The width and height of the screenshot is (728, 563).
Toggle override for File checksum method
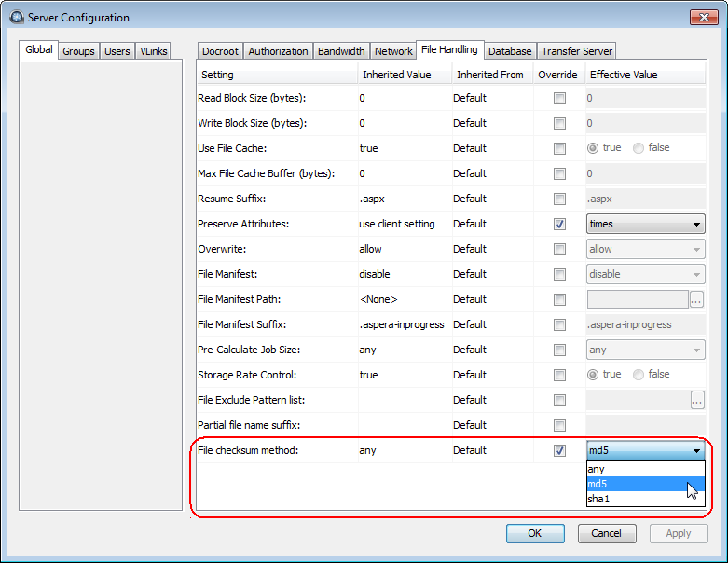559,450
